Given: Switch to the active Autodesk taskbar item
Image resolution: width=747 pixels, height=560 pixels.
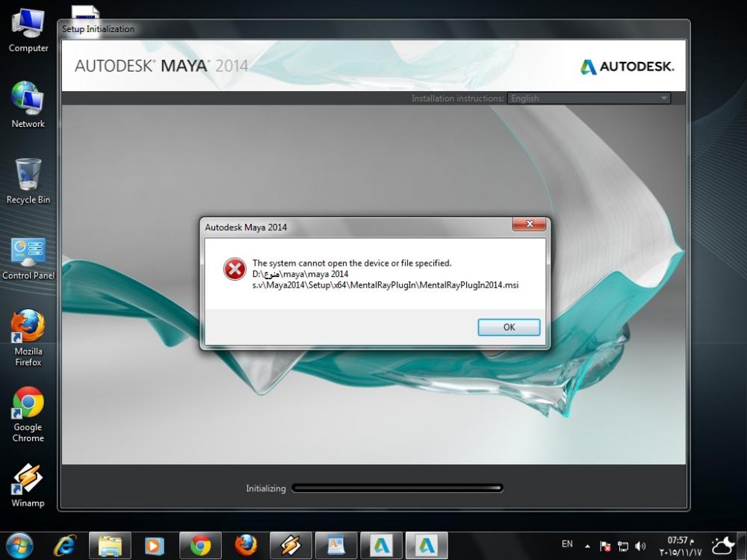Looking at the screenshot, I should coord(427,546).
